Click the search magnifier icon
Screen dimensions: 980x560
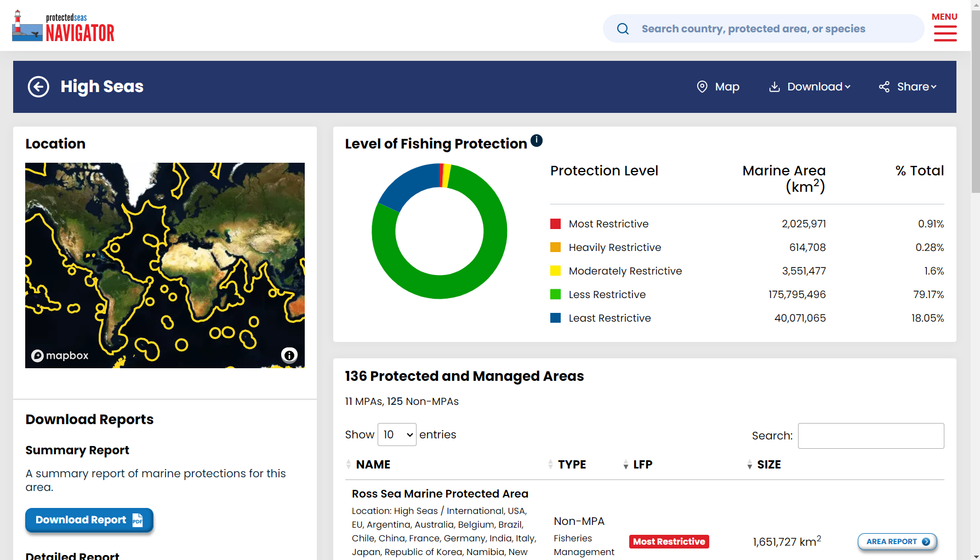[x=623, y=28]
